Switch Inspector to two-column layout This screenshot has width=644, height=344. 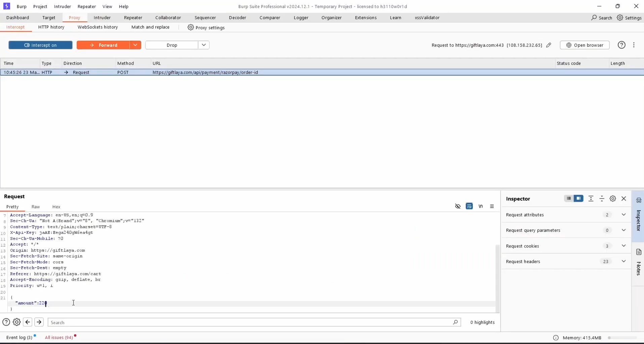pos(578,199)
